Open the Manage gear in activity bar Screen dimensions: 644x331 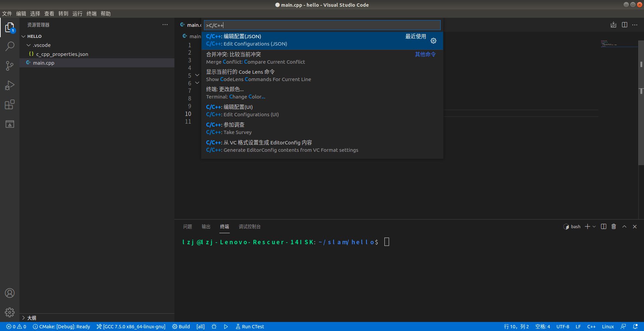[x=10, y=313]
